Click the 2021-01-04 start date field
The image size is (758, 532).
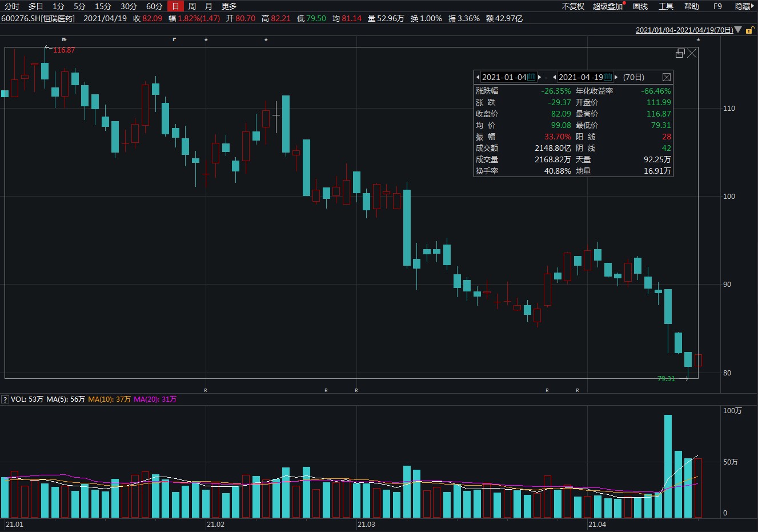pos(504,77)
